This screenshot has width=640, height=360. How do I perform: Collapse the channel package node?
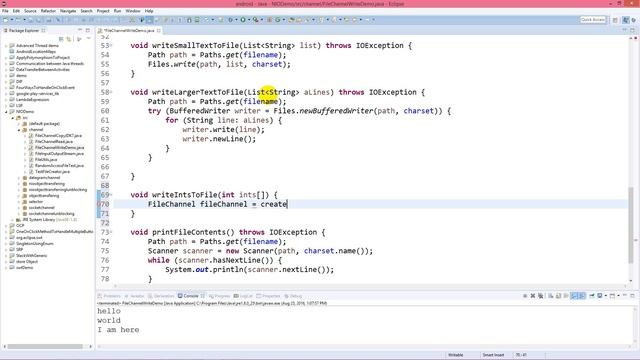pyautogui.click(x=19, y=129)
